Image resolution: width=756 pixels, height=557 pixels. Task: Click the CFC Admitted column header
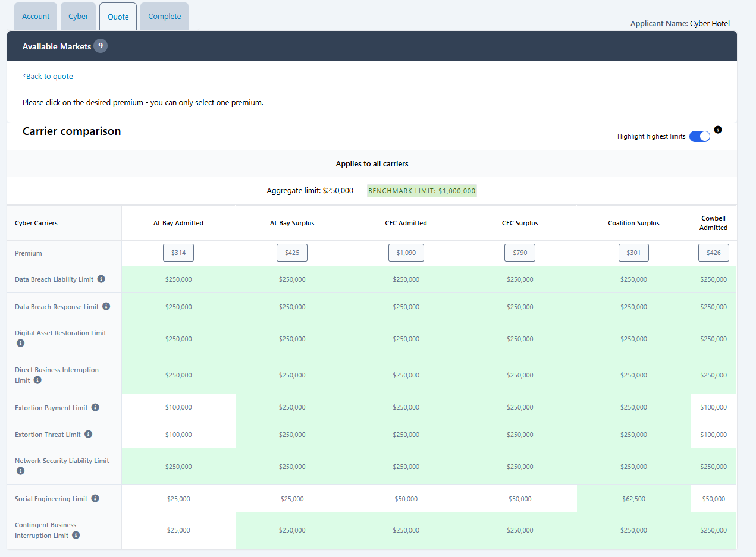coord(406,223)
